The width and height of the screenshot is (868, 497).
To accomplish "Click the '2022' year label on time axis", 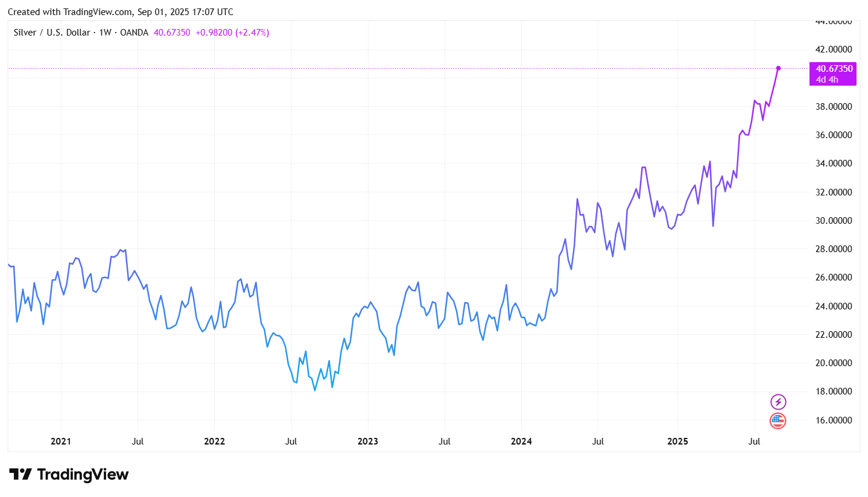I will tap(214, 442).
